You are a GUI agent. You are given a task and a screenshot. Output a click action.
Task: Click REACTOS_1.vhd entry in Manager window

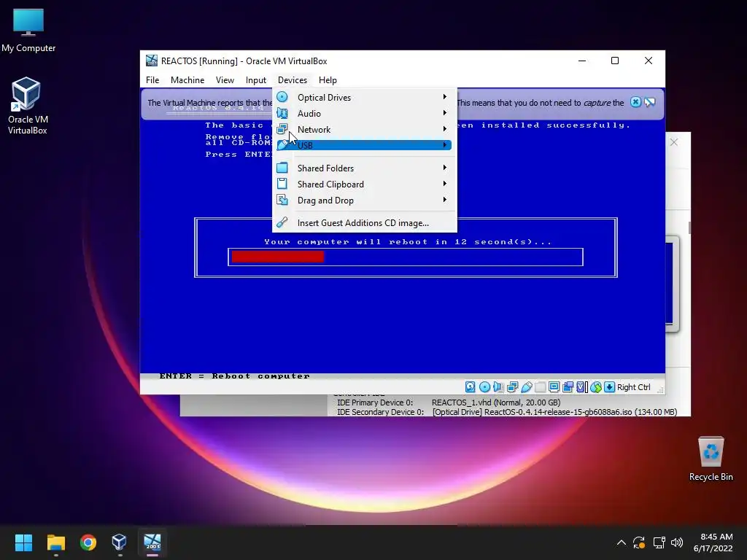[495, 402]
